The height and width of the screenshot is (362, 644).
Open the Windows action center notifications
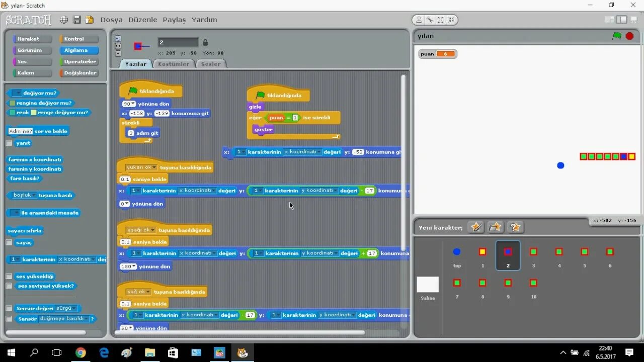629,352
